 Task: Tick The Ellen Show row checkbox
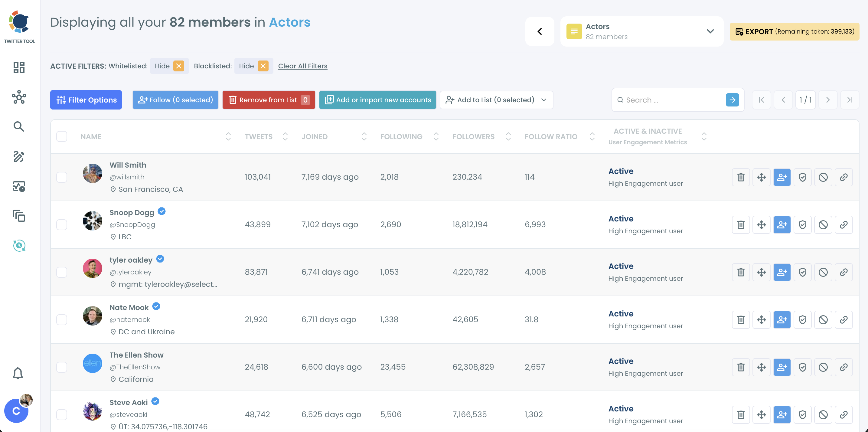tap(62, 367)
